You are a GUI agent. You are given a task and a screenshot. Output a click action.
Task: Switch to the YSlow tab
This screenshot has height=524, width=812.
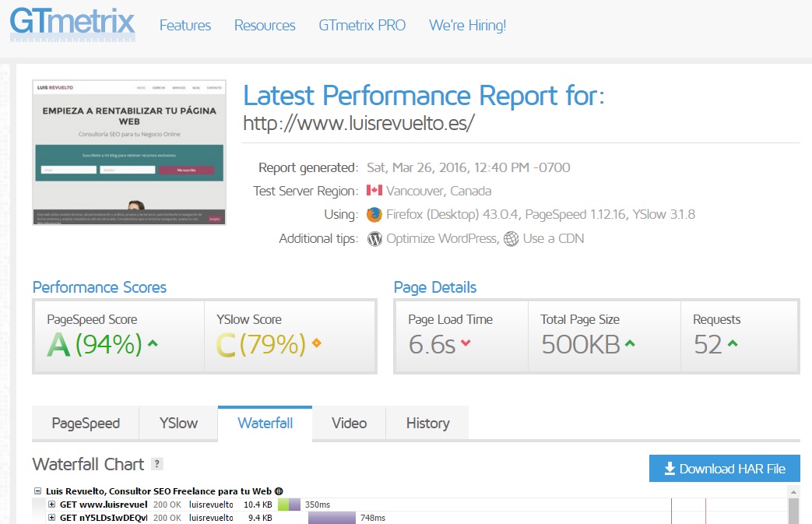[x=178, y=424]
